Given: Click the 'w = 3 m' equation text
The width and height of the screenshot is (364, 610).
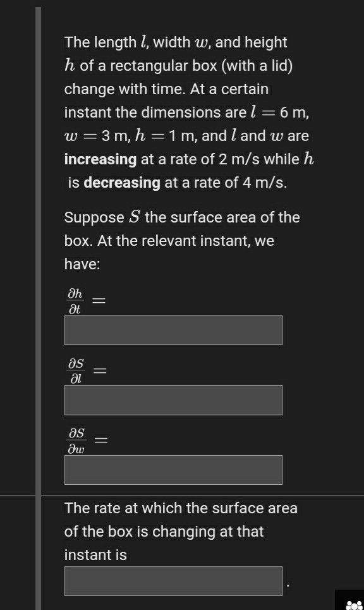Looking at the screenshot, I should pyautogui.click(x=95, y=136).
